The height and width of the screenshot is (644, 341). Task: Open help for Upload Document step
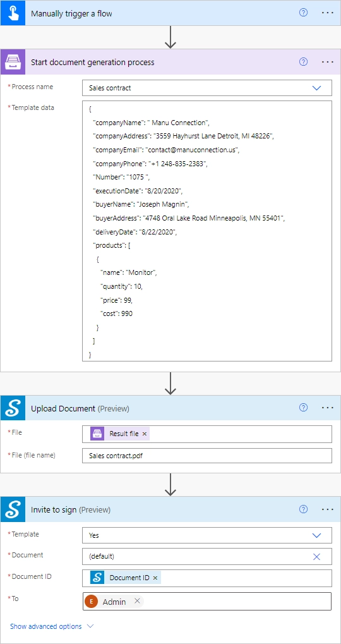(x=303, y=408)
